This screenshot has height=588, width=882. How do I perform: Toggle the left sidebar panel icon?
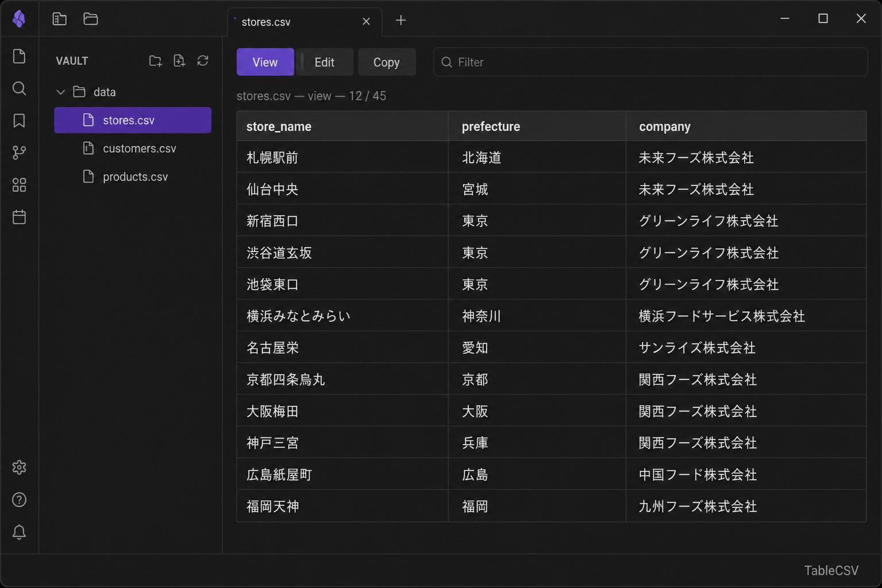(60, 19)
